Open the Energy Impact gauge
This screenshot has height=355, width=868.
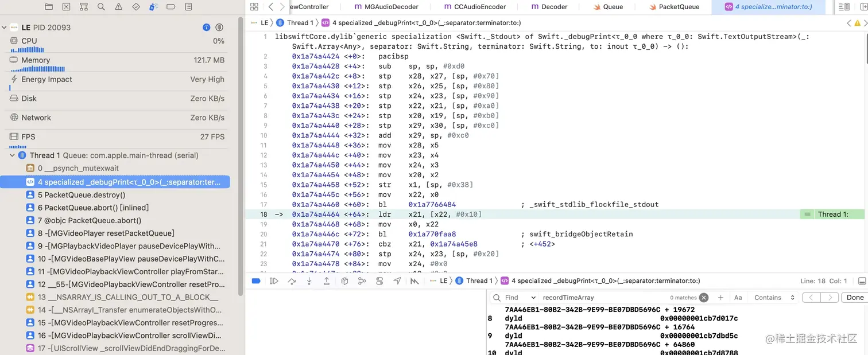pyautogui.click(x=117, y=83)
